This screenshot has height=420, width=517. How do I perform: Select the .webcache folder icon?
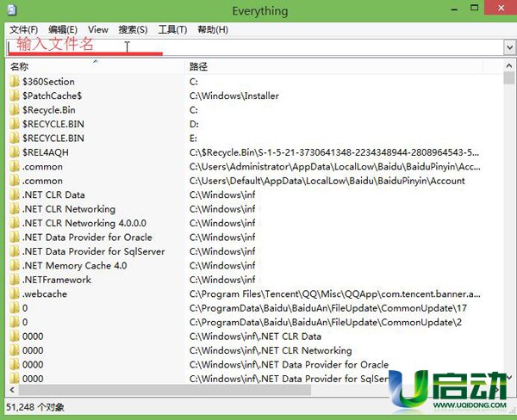[14, 293]
